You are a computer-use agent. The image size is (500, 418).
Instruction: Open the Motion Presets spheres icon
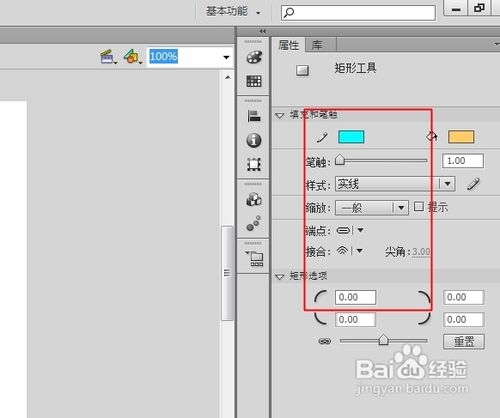coord(254,223)
